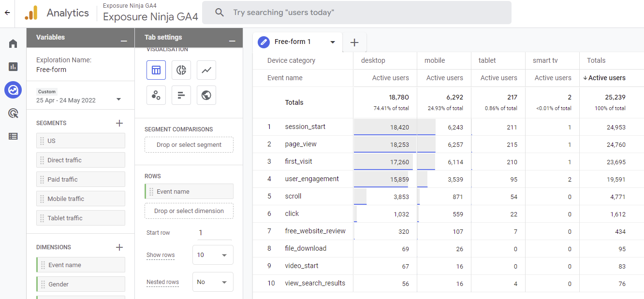Image resolution: width=644 pixels, height=299 pixels.
Task: Add a new segment with plus
Action: (x=119, y=123)
